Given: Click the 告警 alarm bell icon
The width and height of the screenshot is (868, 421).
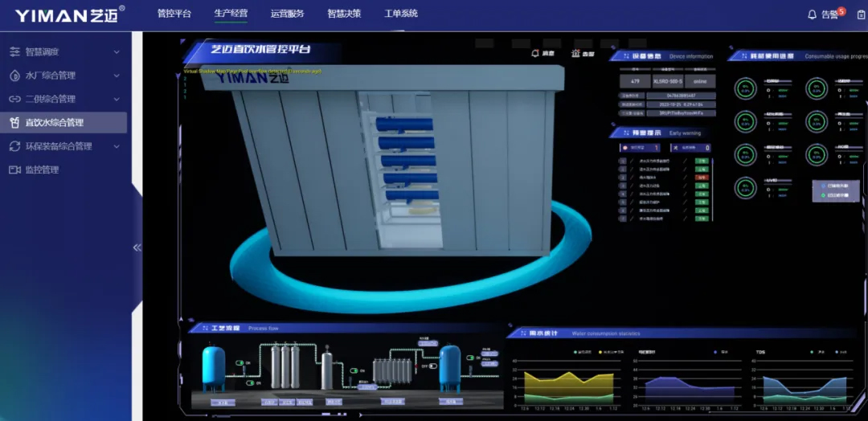Looking at the screenshot, I should (x=812, y=14).
